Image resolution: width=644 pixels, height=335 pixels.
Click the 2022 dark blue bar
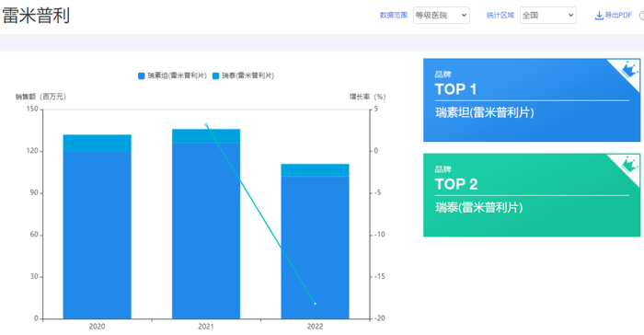pos(315,248)
